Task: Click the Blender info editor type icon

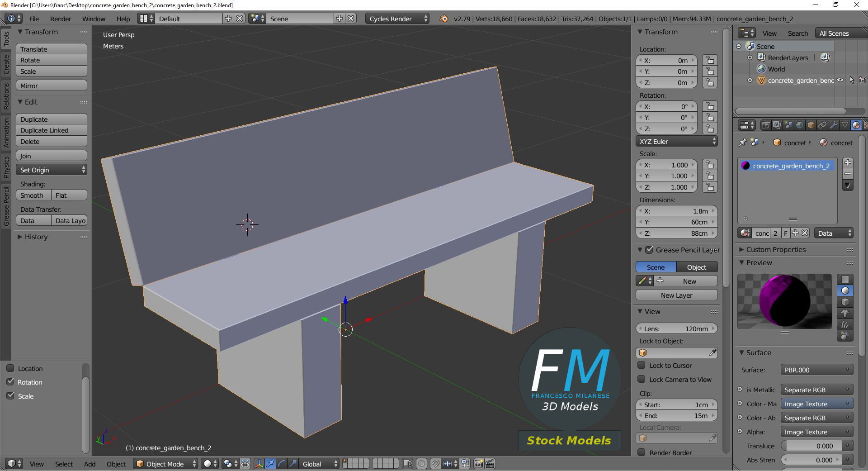Action: (x=14, y=19)
